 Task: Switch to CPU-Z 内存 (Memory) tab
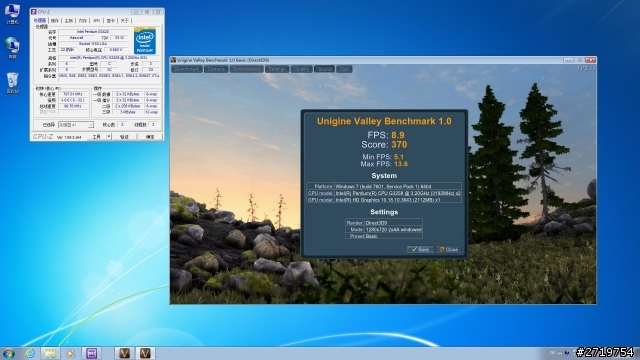83,20
